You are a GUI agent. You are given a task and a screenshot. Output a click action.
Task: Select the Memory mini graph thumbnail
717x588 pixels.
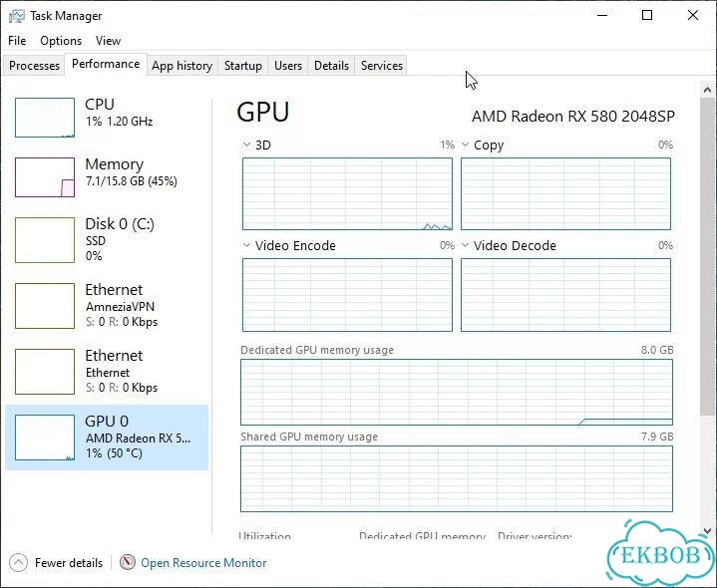tap(45, 177)
